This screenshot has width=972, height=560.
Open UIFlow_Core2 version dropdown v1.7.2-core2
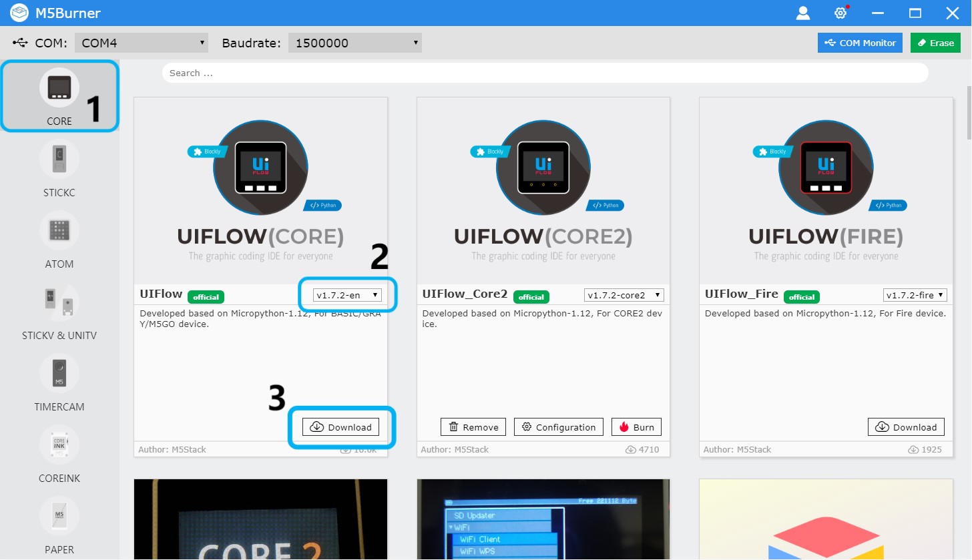[x=624, y=295]
